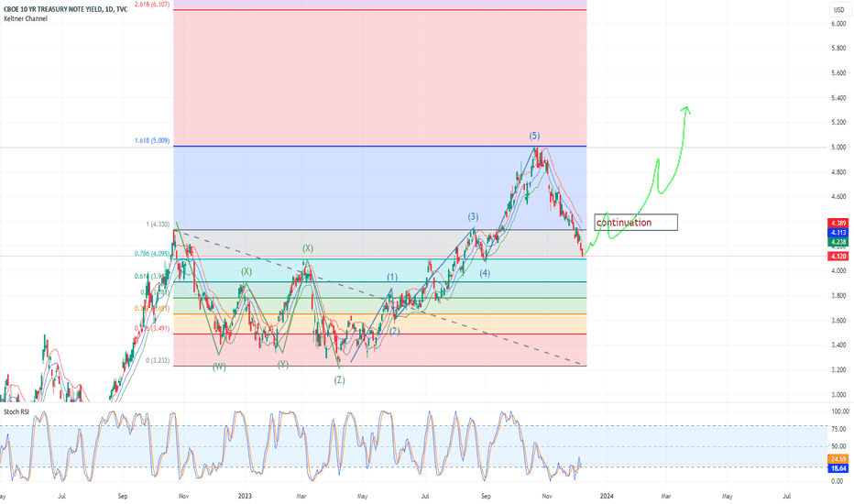Click the green (W) wave label
854x504 pixels.
pos(219,367)
